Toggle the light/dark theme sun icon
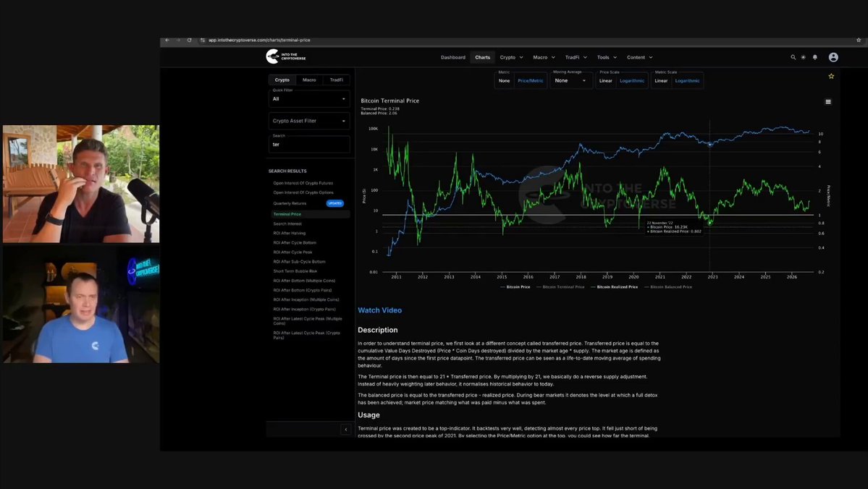Image resolution: width=868 pixels, height=489 pixels. [804, 57]
